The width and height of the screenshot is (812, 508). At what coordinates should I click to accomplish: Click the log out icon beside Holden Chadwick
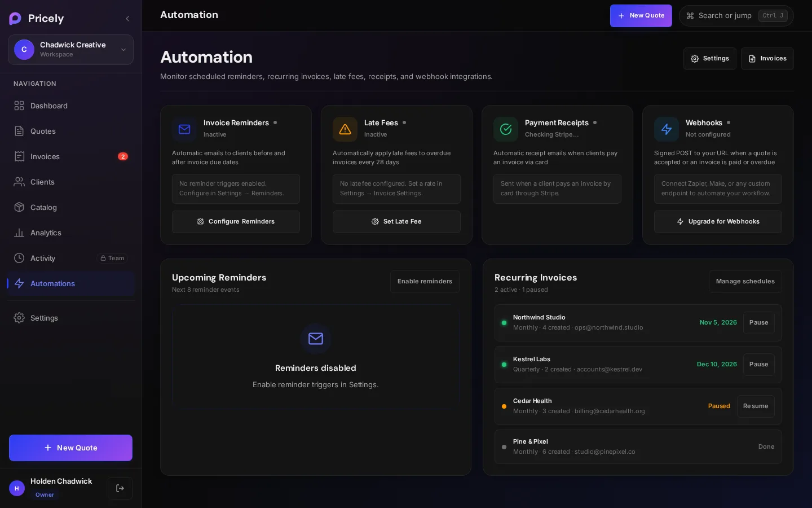tap(120, 488)
